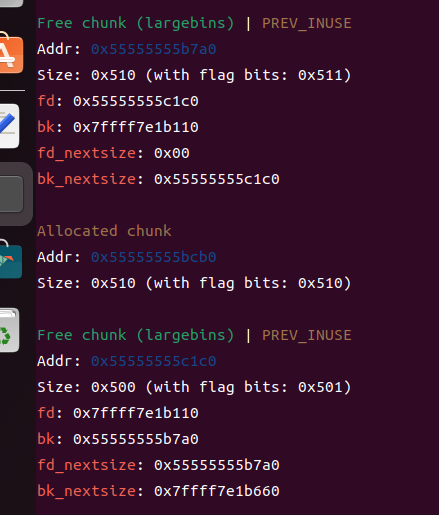This screenshot has height=515, width=439.
Task: Click the allocated chunk address 0x55555555bcb0
Action: 154,257
